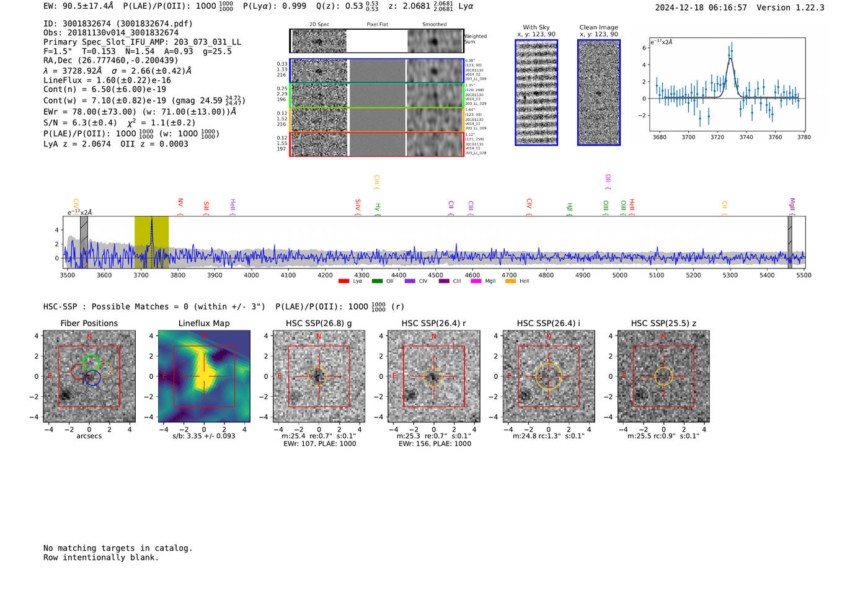Image resolution: width=868 pixels, height=591 pixels.
Task: Select the blue-bordered 2D spectrum fiber row
Action: [377, 71]
